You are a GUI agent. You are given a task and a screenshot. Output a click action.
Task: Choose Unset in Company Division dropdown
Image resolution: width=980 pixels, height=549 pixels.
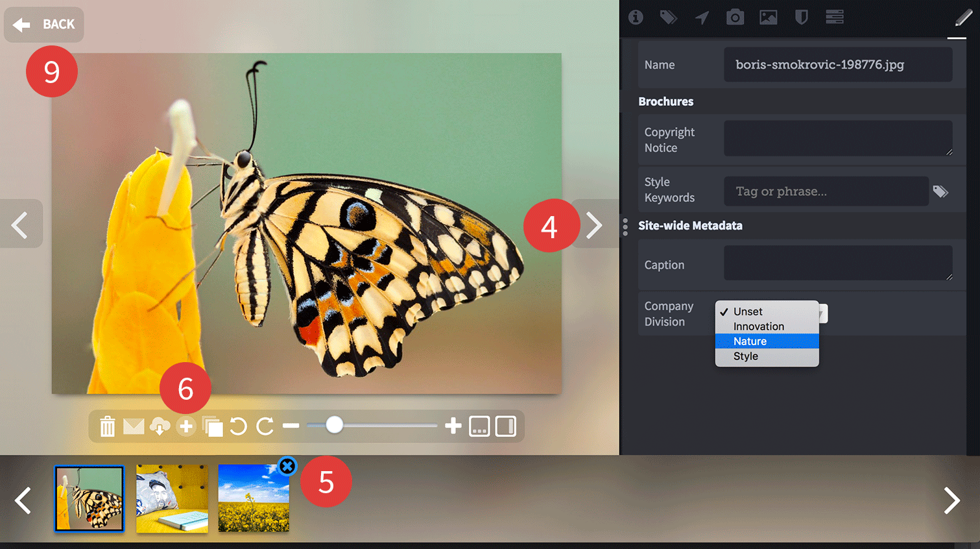pos(767,311)
